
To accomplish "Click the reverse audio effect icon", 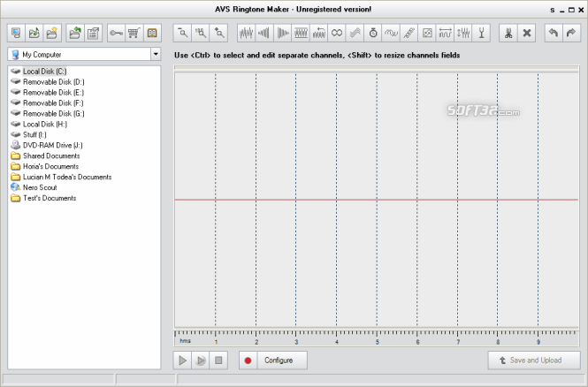I will 318,33.
